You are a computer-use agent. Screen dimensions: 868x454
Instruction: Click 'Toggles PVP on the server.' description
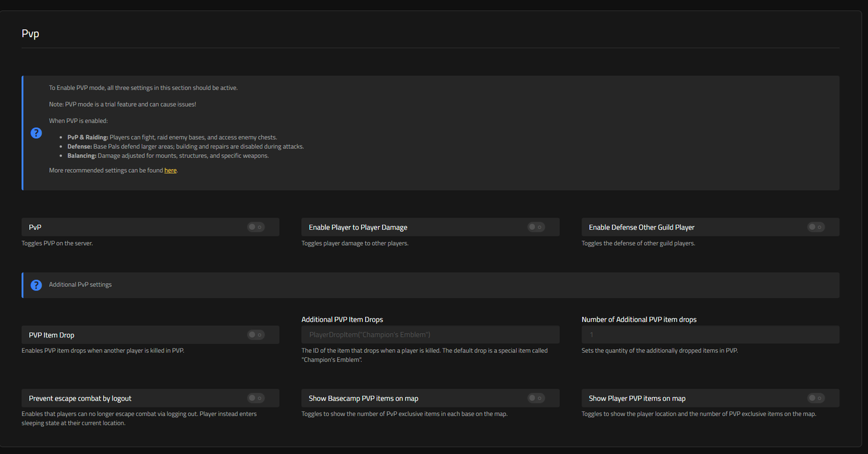click(57, 243)
